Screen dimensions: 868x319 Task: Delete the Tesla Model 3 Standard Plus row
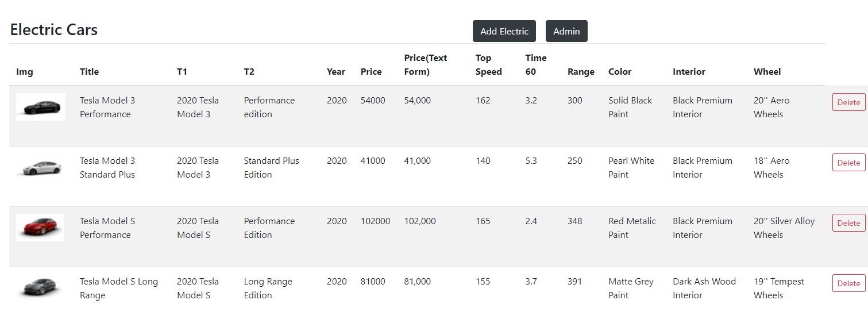848,163
